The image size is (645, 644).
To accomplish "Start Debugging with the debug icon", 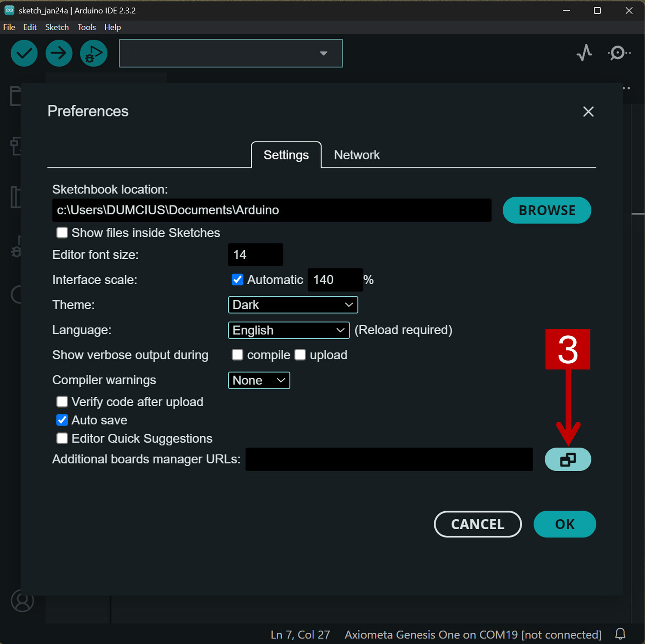I will pyautogui.click(x=94, y=53).
